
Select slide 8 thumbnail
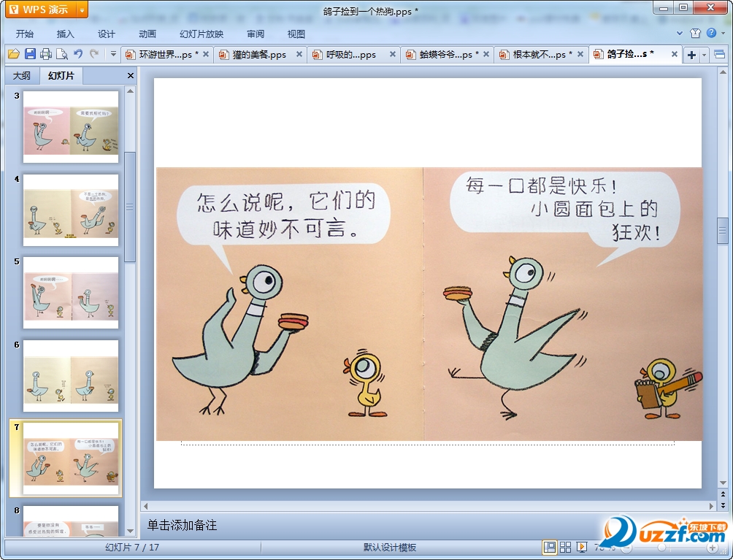click(71, 521)
